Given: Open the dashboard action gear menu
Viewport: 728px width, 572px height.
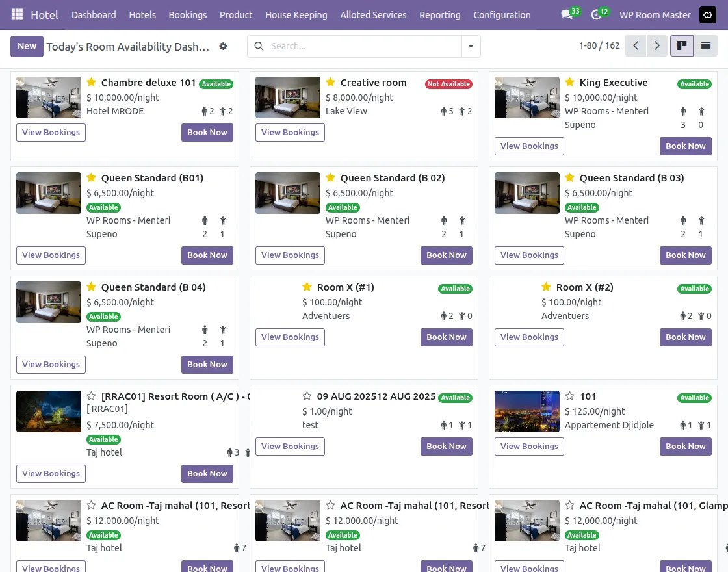Looking at the screenshot, I should coord(223,46).
